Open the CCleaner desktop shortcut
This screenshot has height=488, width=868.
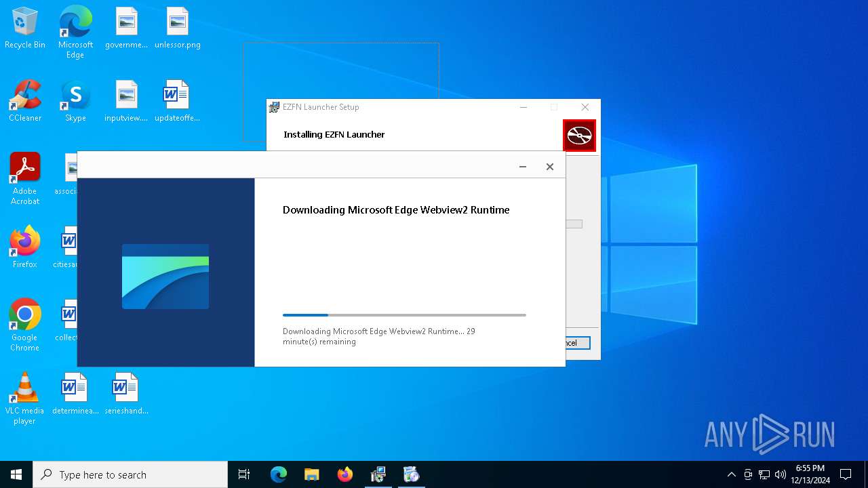point(25,102)
